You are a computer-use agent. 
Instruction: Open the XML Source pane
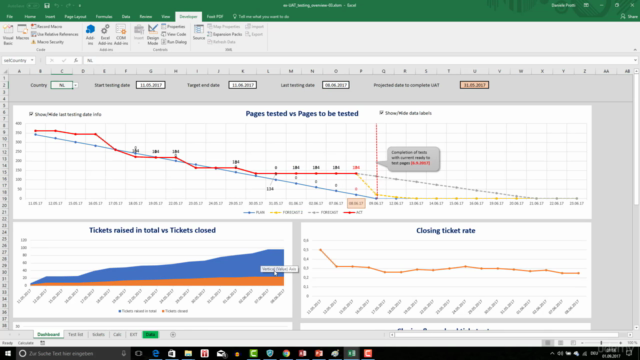tap(199, 33)
